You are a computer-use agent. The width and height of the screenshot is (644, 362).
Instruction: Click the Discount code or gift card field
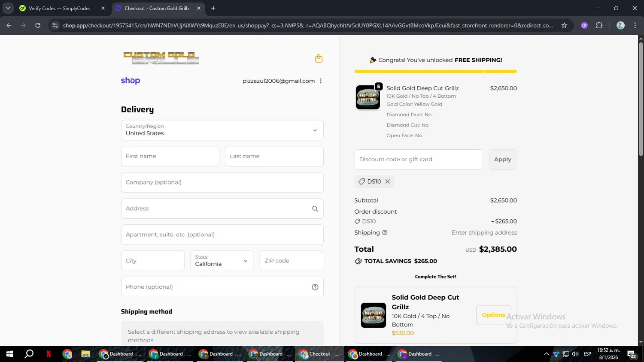(x=419, y=160)
